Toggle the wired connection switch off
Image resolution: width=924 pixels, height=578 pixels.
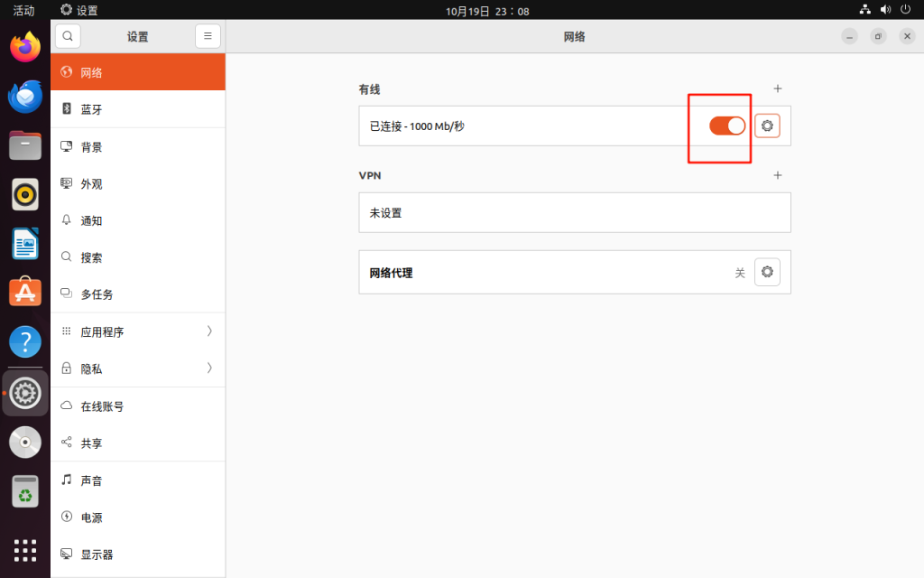tap(726, 126)
